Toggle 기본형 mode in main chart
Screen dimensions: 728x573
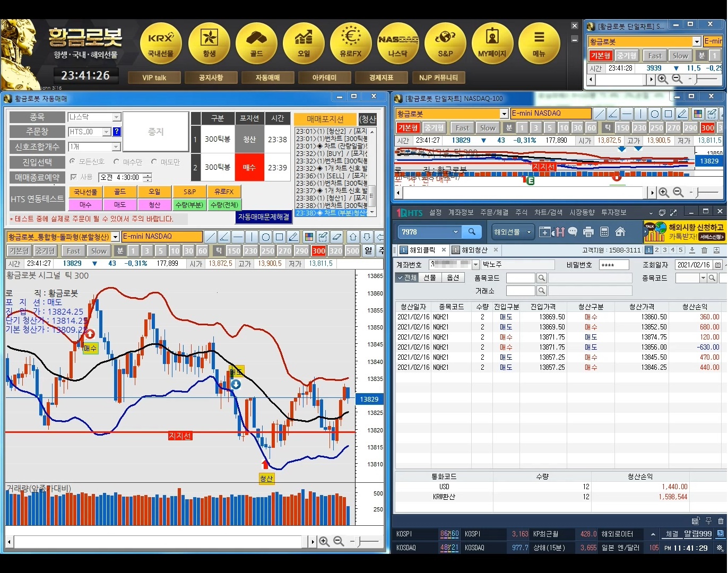coord(19,251)
